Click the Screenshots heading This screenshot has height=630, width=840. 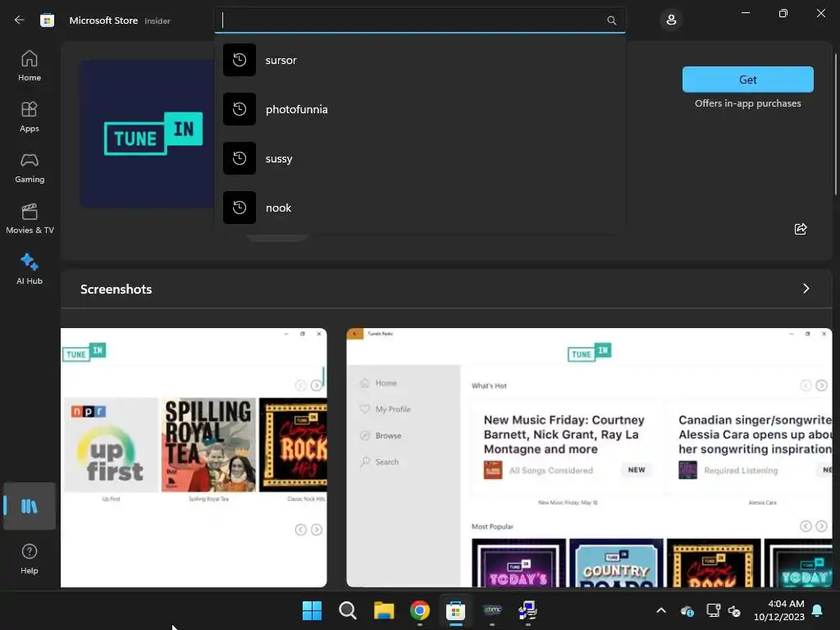click(x=116, y=290)
